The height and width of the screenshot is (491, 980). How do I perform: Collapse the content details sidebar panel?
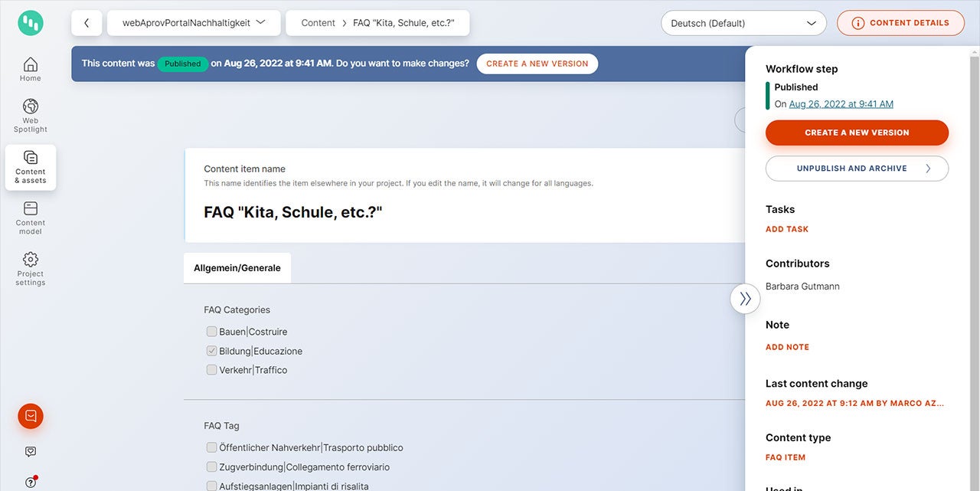[x=745, y=299]
